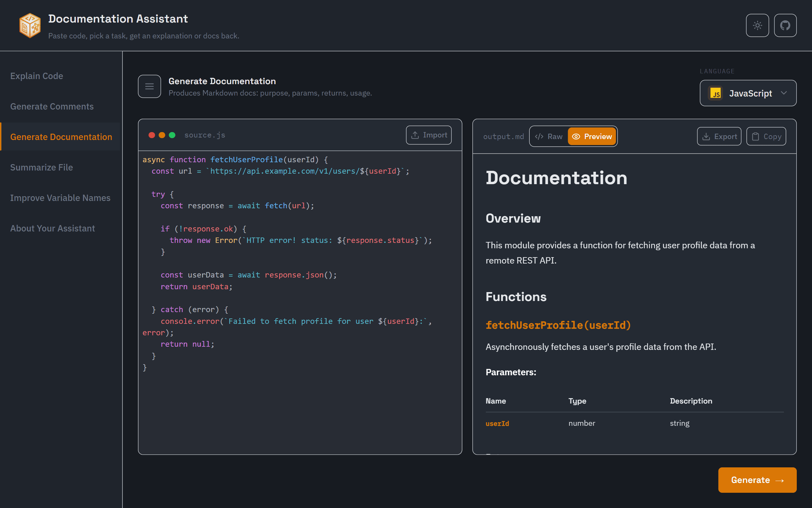Image resolution: width=812 pixels, height=508 pixels.
Task: Click the orange window dot in source.js
Action: pos(162,135)
